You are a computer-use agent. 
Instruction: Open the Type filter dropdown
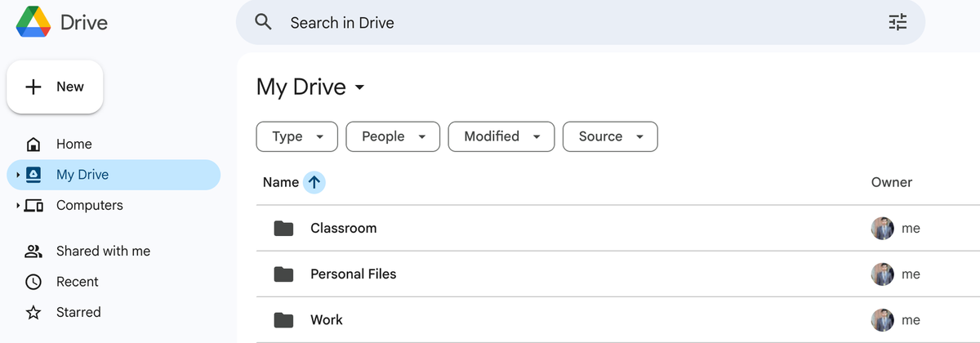tap(296, 136)
